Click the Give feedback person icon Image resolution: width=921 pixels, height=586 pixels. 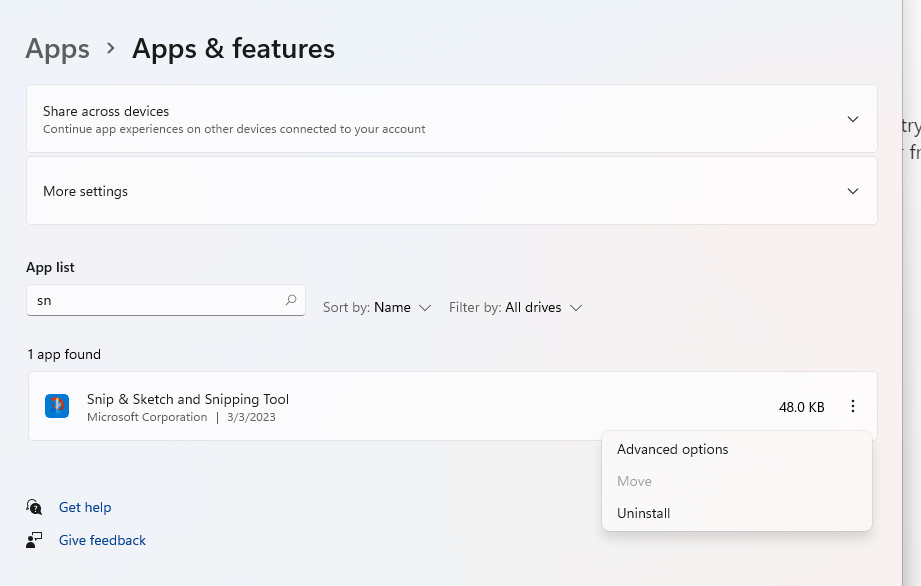coord(35,540)
